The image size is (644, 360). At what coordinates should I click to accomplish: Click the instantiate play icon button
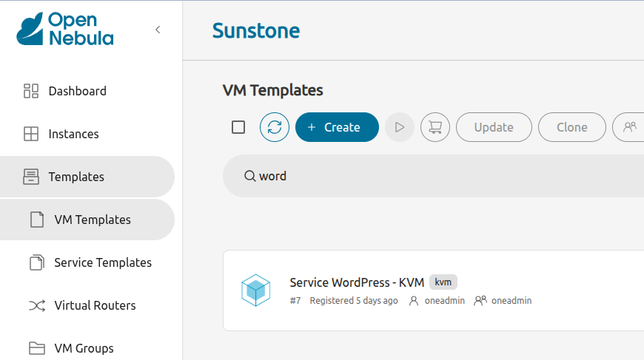(x=400, y=127)
